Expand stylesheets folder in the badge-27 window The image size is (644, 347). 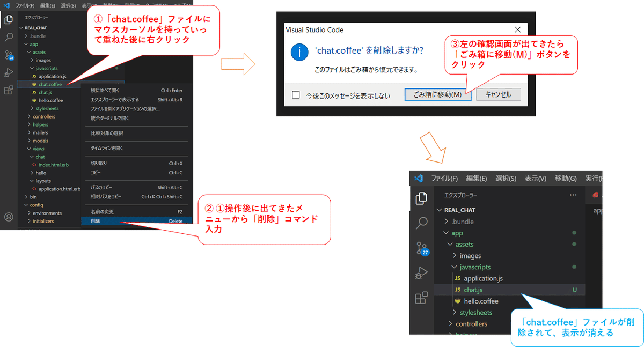point(455,313)
